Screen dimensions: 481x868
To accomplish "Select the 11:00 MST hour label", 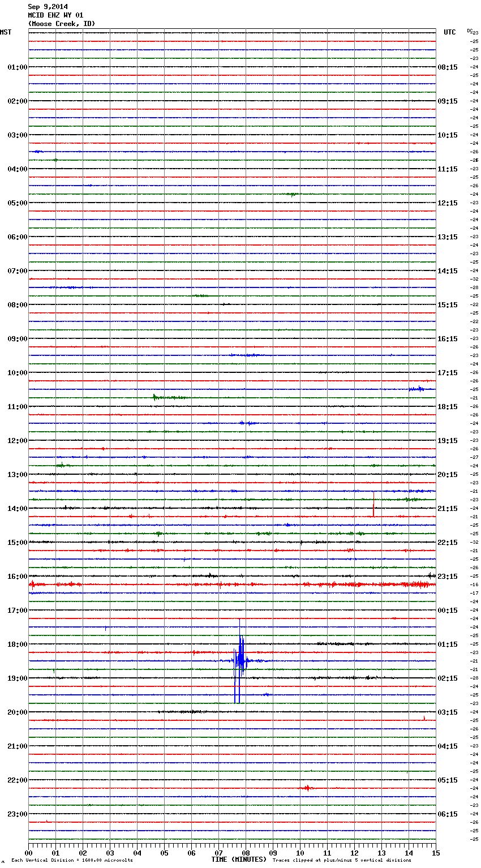I will [x=18, y=407].
